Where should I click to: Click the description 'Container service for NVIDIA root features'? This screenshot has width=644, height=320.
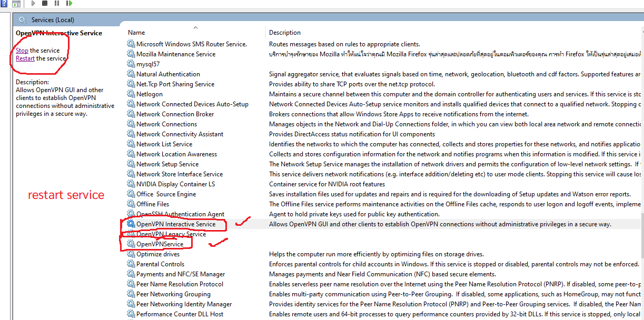pyautogui.click(x=327, y=184)
